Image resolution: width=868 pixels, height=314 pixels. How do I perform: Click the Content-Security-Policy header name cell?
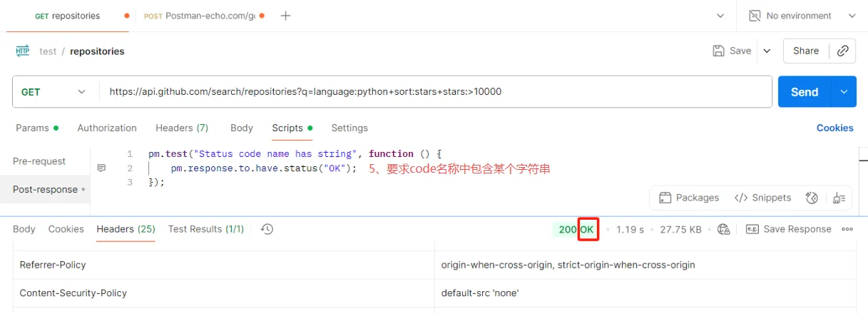224,293
